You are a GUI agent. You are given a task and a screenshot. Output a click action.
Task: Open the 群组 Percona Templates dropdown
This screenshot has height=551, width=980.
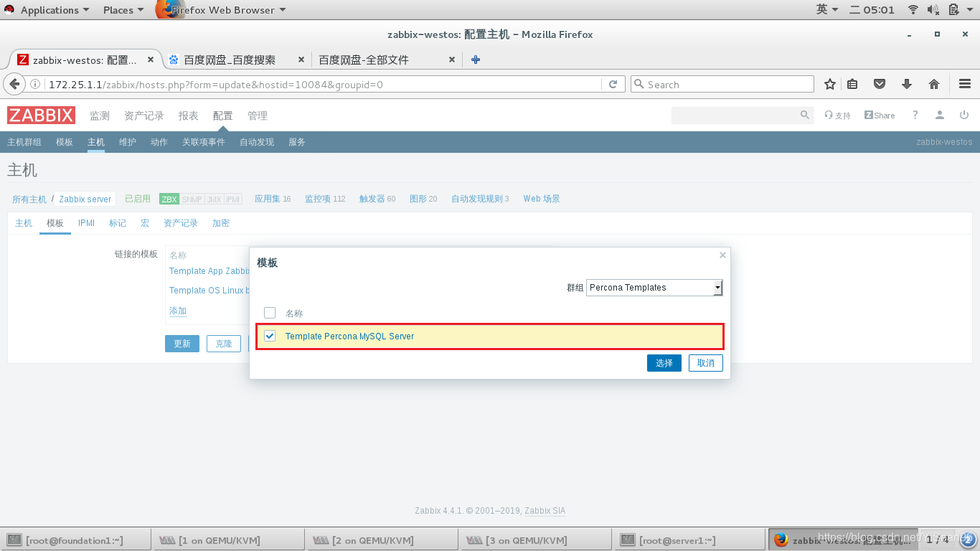pos(654,288)
